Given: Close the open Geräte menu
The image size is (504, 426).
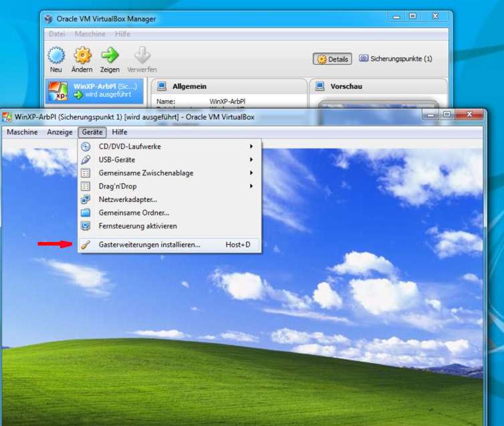Looking at the screenshot, I should (92, 132).
